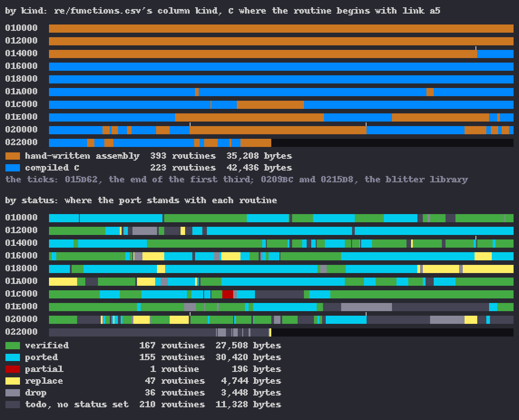Screen dimensions: 519x420
Task: Select the '210 routines' count
Action: pyautogui.click(x=172, y=405)
